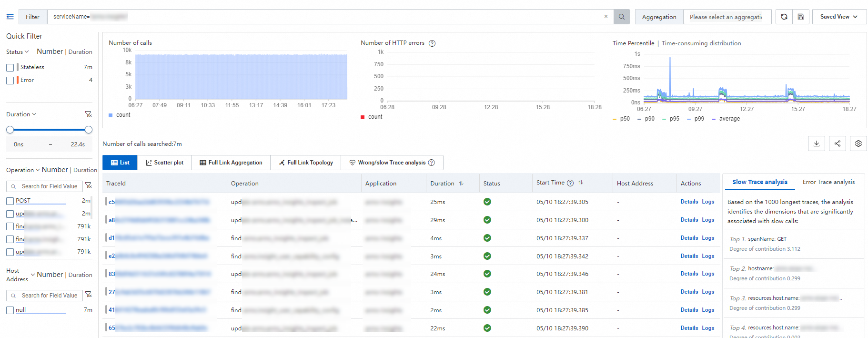This screenshot has width=868, height=338.
Task: Switch Operation filter to Duration view
Action: (85, 170)
